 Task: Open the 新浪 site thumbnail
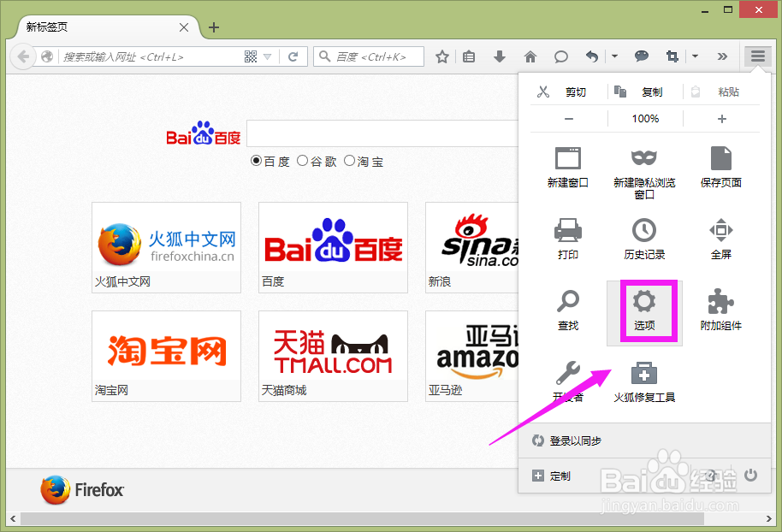(x=471, y=247)
